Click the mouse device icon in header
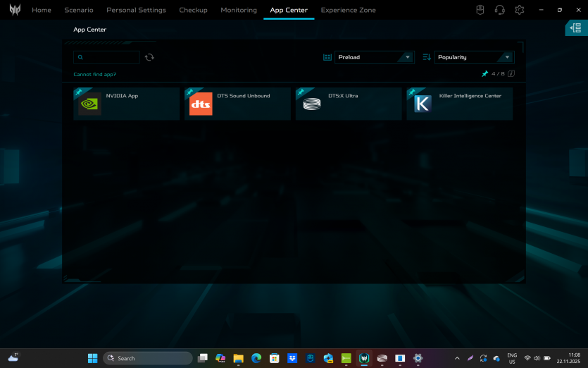The height and width of the screenshot is (368, 588). click(480, 10)
